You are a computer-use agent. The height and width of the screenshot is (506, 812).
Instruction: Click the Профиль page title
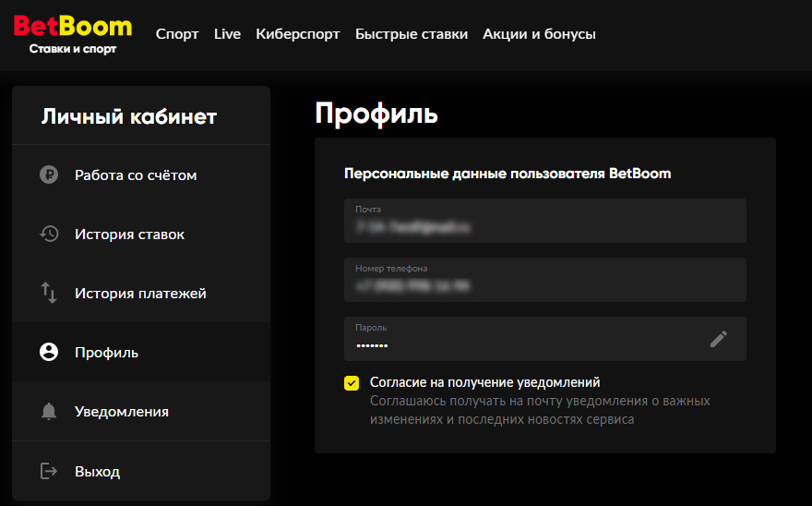coord(376,113)
